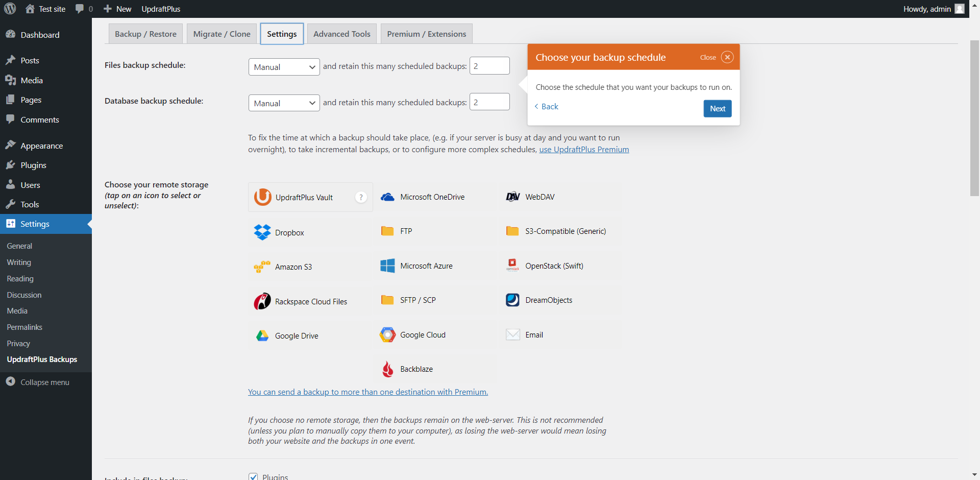Image resolution: width=980 pixels, height=480 pixels.
Task: Collapse the sidebar menu arrow icon
Action: coord(10,381)
